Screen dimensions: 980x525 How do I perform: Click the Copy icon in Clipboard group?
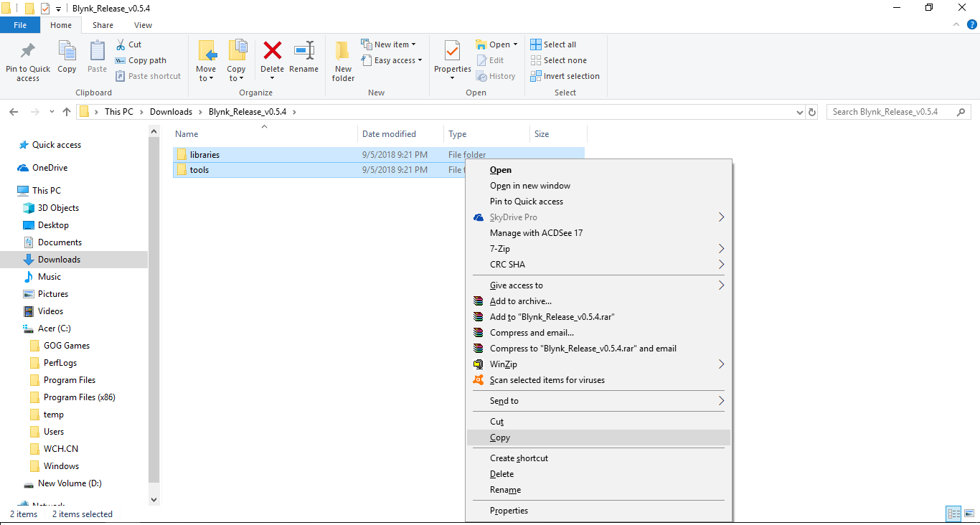(67, 57)
